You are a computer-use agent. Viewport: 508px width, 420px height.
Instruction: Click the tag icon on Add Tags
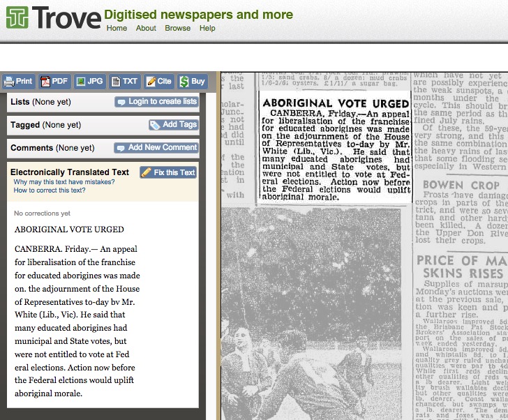pos(155,125)
